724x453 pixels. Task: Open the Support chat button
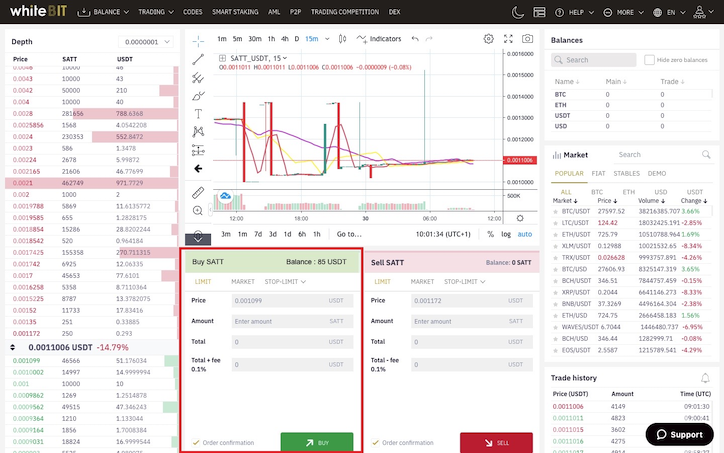[x=680, y=435]
